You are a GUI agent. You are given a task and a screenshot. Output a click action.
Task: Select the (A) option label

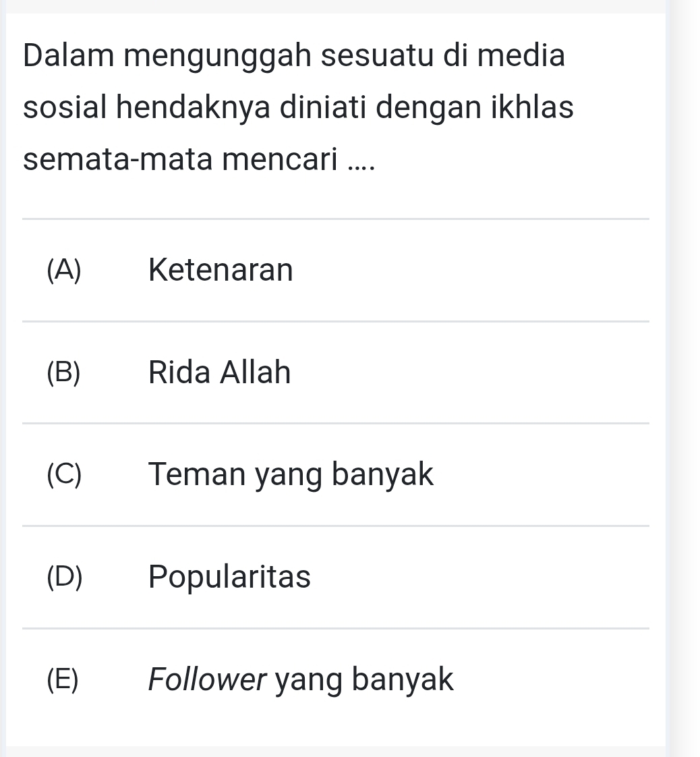64,271
